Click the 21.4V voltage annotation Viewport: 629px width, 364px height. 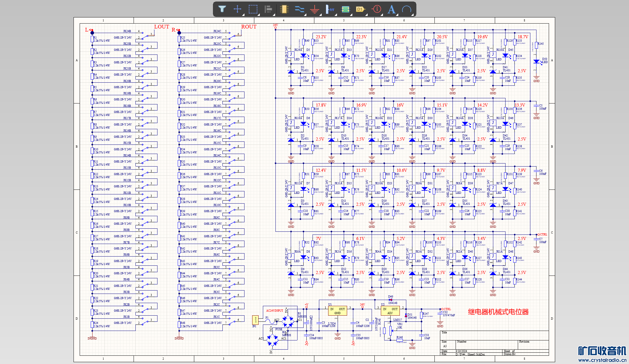pos(402,37)
